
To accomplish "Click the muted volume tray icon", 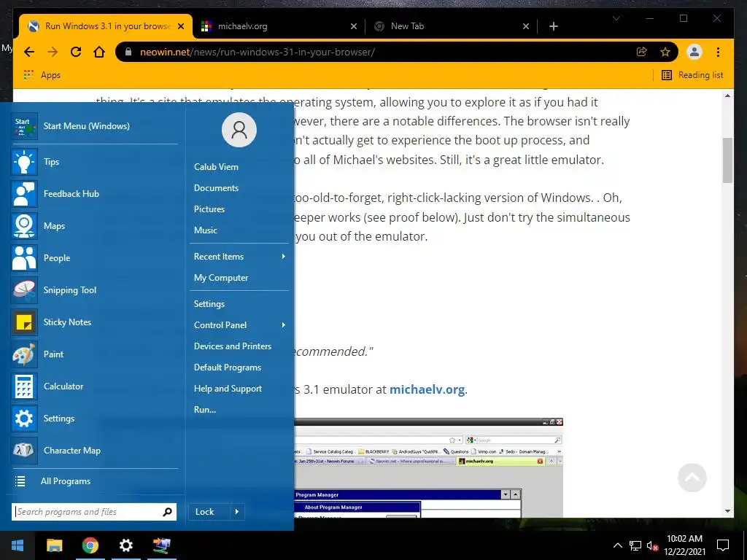I will pyautogui.click(x=651, y=545).
